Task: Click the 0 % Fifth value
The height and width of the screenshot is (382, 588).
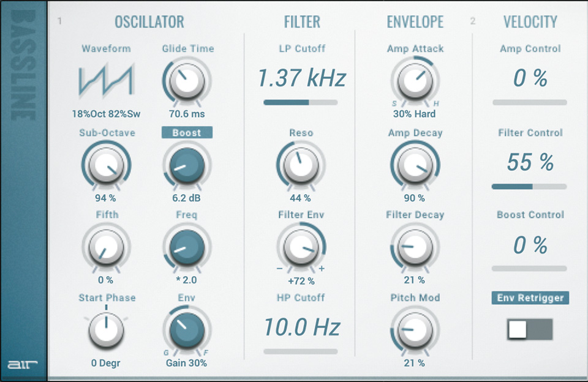Action: tap(106, 280)
